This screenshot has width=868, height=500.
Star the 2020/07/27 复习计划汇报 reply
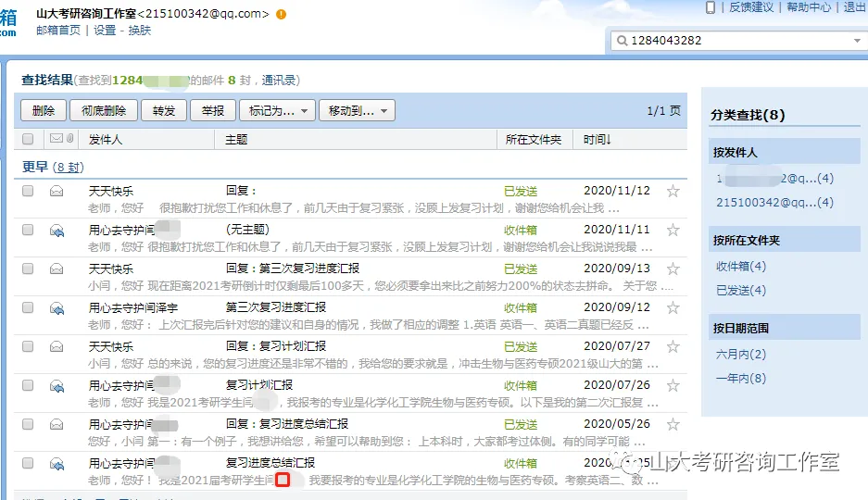pyautogui.click(x=673, y=347)
